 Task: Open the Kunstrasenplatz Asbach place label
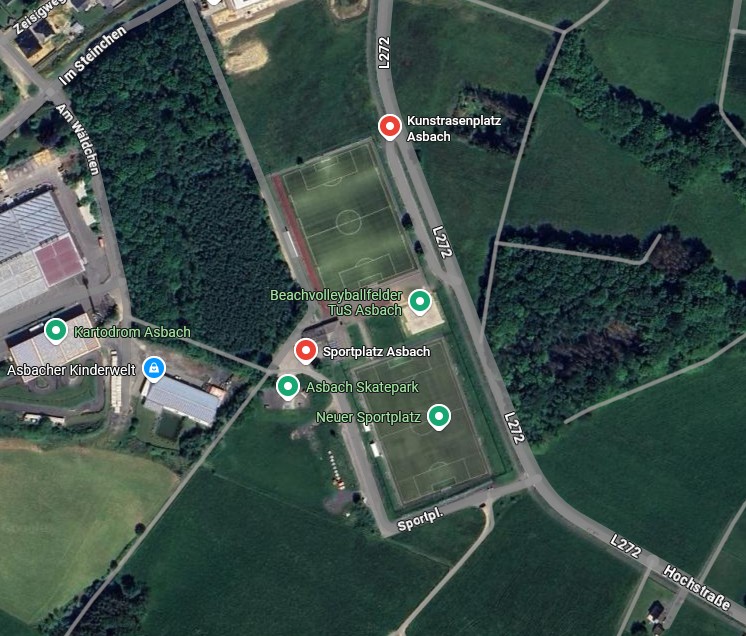[454, 128]
